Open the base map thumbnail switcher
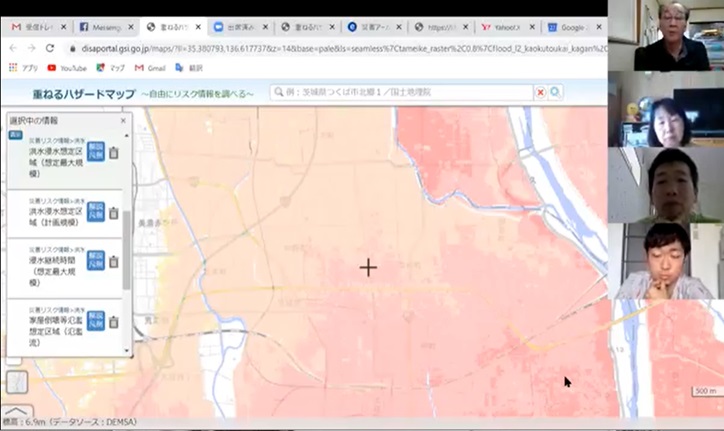This screenshot has width=724, height=431. [x=17, y=382]
